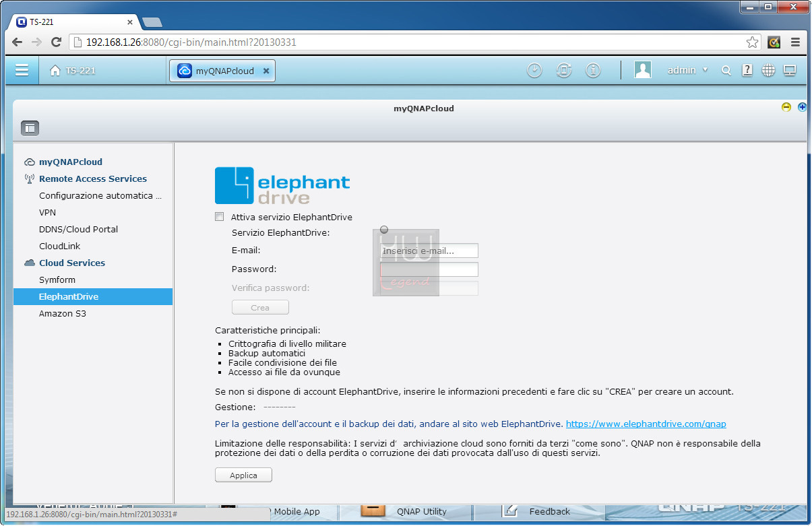The image size is (812, 526).
Task: Bookmark this page with the star
Action: [x=752, y=42]
